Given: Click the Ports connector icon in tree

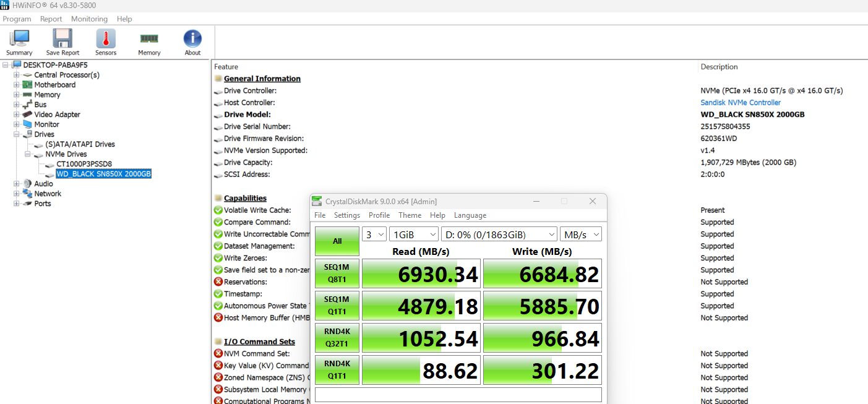Looking at the screenshot, I should pyautogui.click(x=27, y=204).
